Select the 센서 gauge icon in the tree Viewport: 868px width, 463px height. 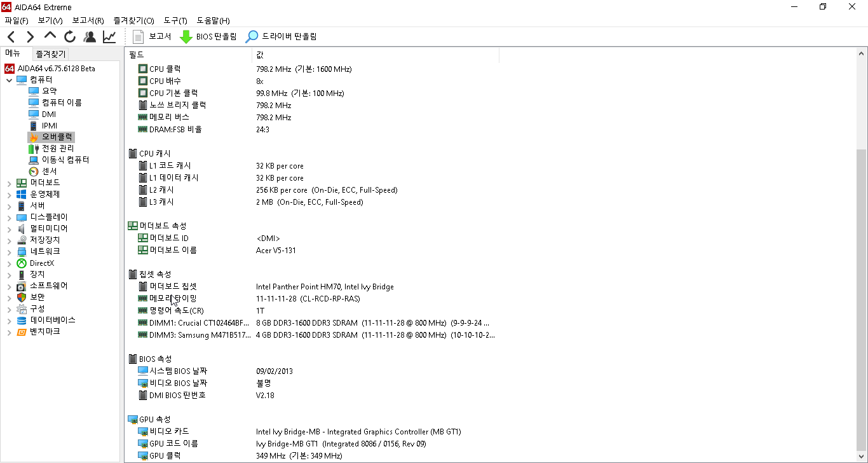(x=34, y=171)
